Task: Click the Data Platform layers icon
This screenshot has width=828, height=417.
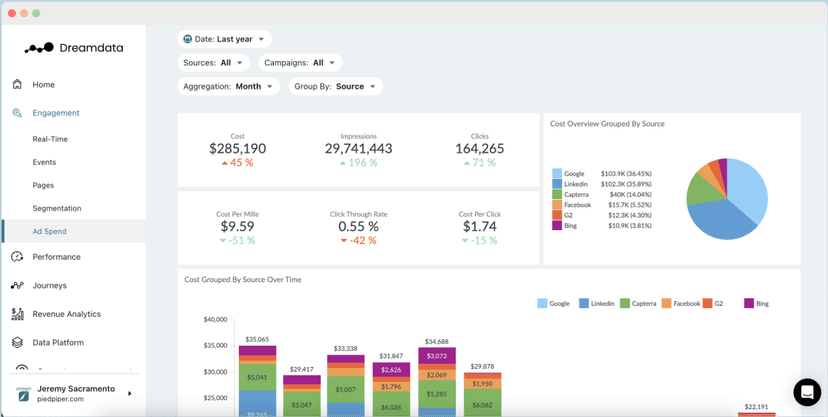Action: [x=17, y=342]
